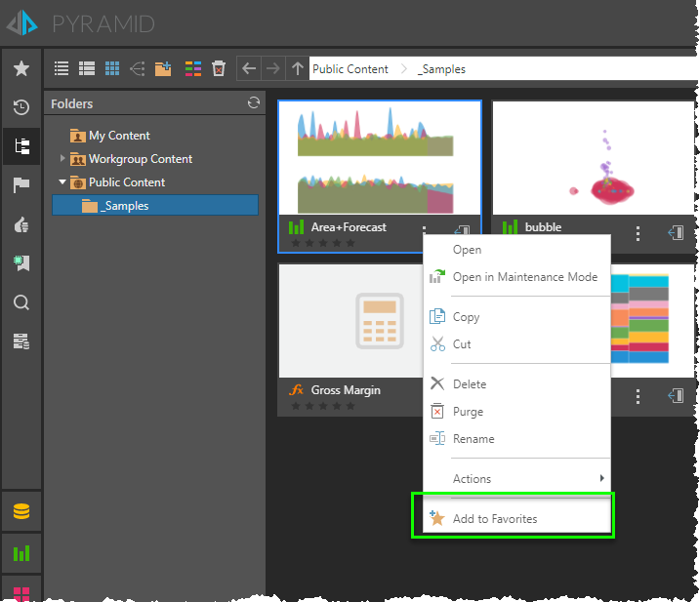The height and width of the screenshot is (602, 700).
Task: Switch to detailed list view
Action: 87,68
